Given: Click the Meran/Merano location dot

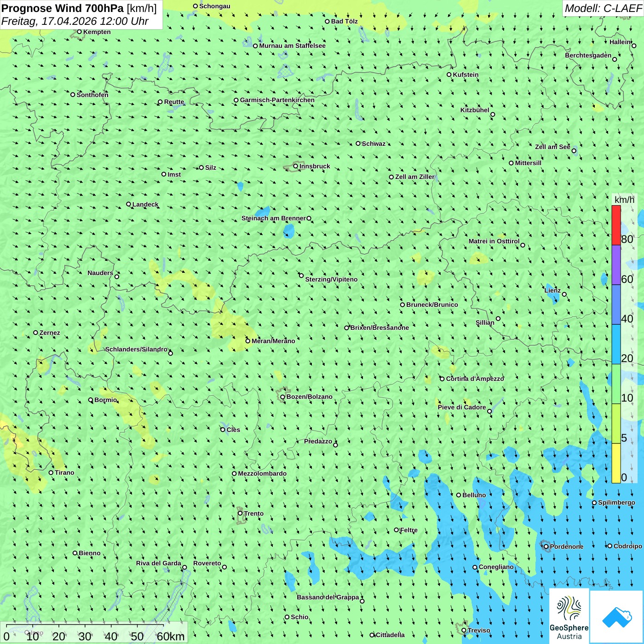Looking at the screenshot, I should tap(248, 341).
